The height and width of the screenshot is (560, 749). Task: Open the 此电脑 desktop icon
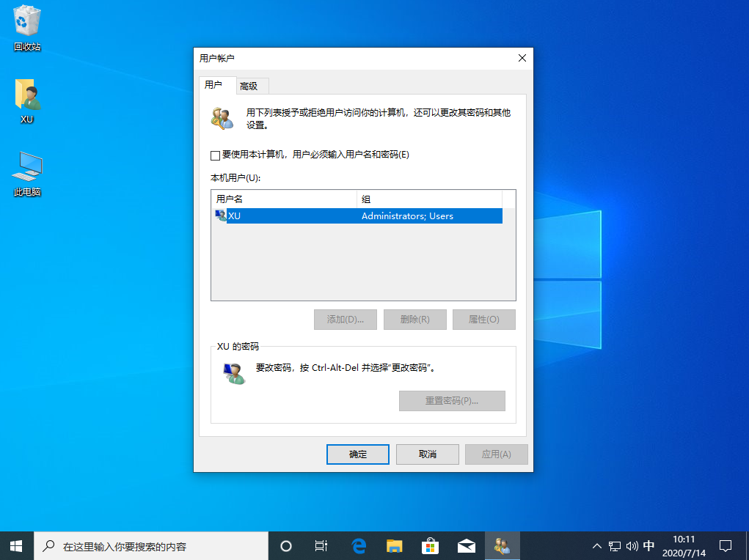click(x=26, y=167)
